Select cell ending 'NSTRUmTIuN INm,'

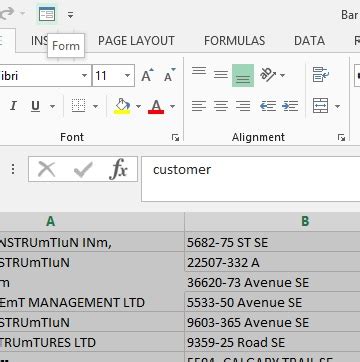[92, 242]
